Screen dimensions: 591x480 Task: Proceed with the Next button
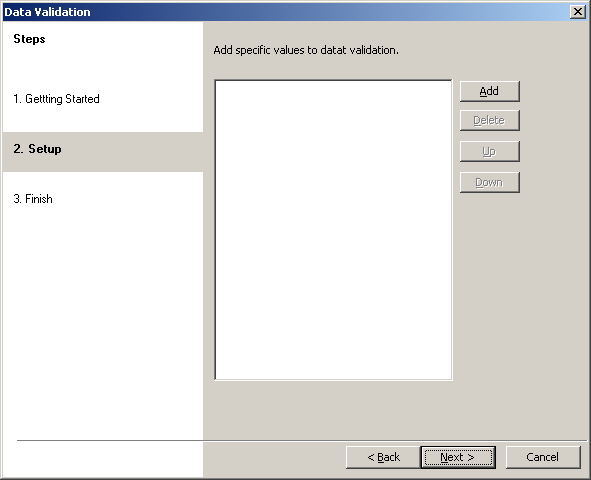458,457
